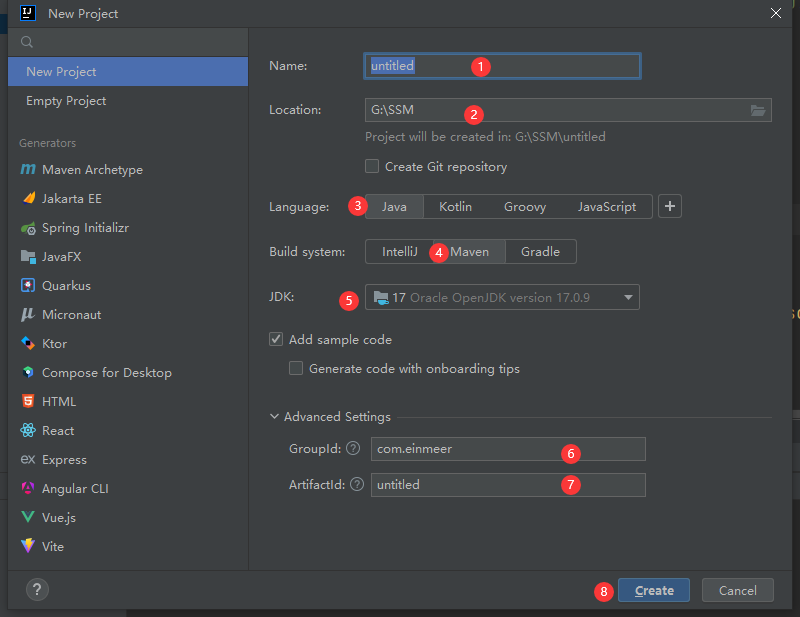Select New Project in the sidebar
Screen dimensions: 800x617
coord(128,71)
